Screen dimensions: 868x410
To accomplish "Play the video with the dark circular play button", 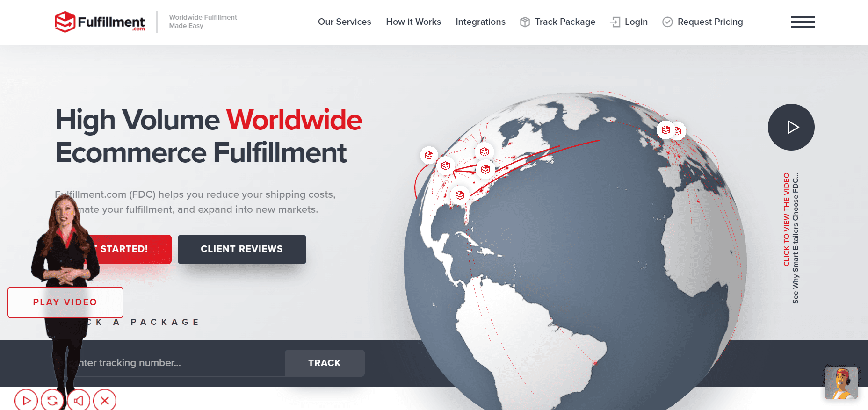I will click(791, 127).
